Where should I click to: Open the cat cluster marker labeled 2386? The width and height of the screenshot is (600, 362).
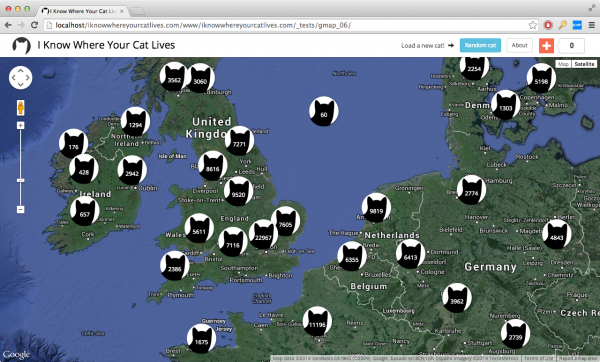pos(174,266)
